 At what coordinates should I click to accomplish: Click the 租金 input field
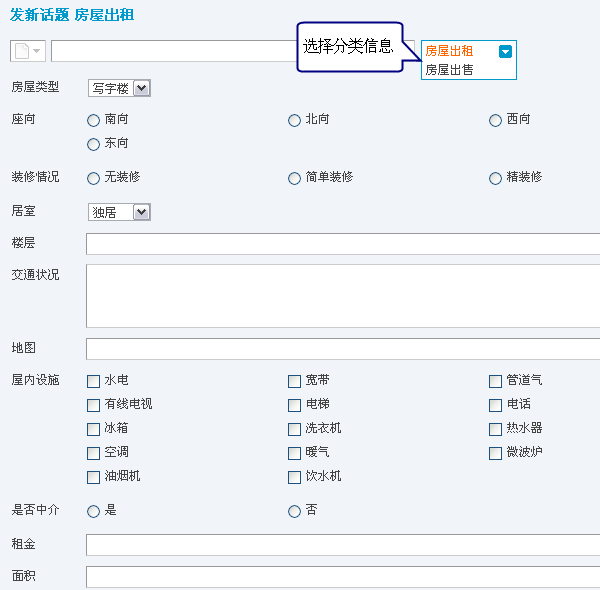(x=343, y=545)
